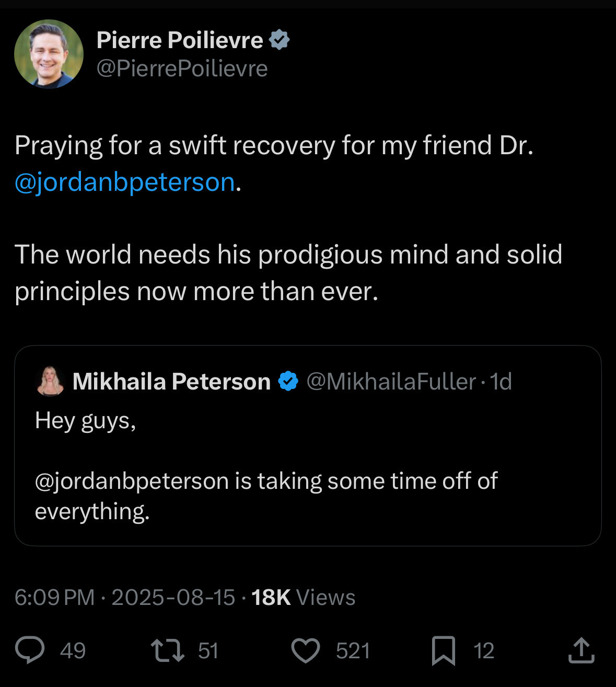The width and height of the screenshot is (616, 687).
Task: Open Mikhaila Peterson's small avatar
Action: tap(50, 381)
